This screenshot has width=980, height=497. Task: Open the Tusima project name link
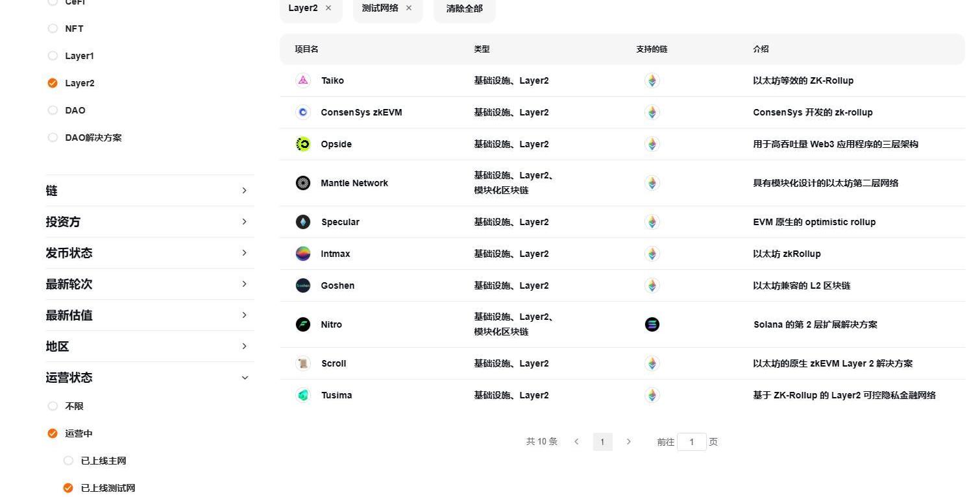click(x=336, y=395)
